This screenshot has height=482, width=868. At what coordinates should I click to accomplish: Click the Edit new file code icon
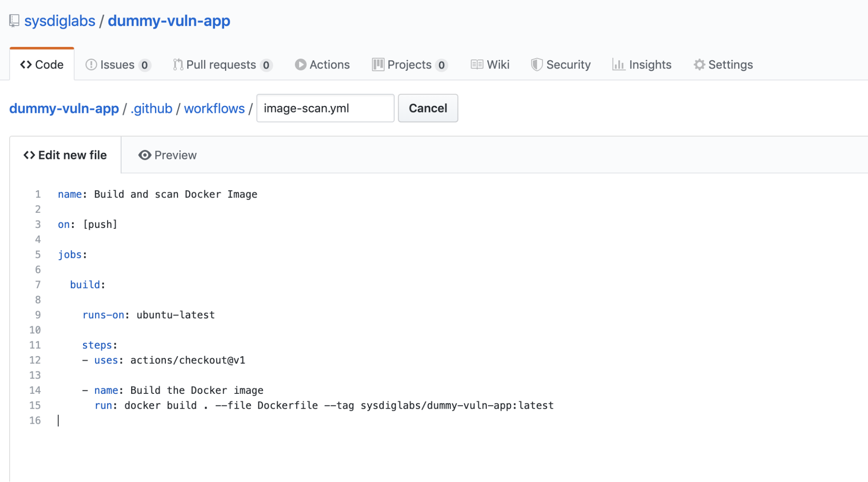pos(29,155)
